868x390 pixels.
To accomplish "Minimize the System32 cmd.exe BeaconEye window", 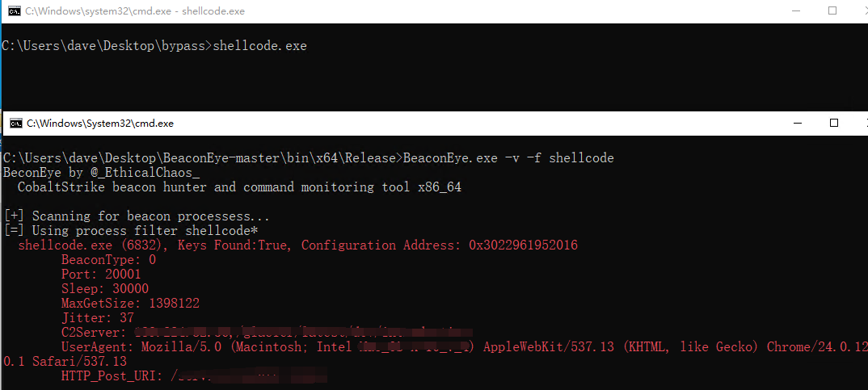I will click(x=798, y=124).
